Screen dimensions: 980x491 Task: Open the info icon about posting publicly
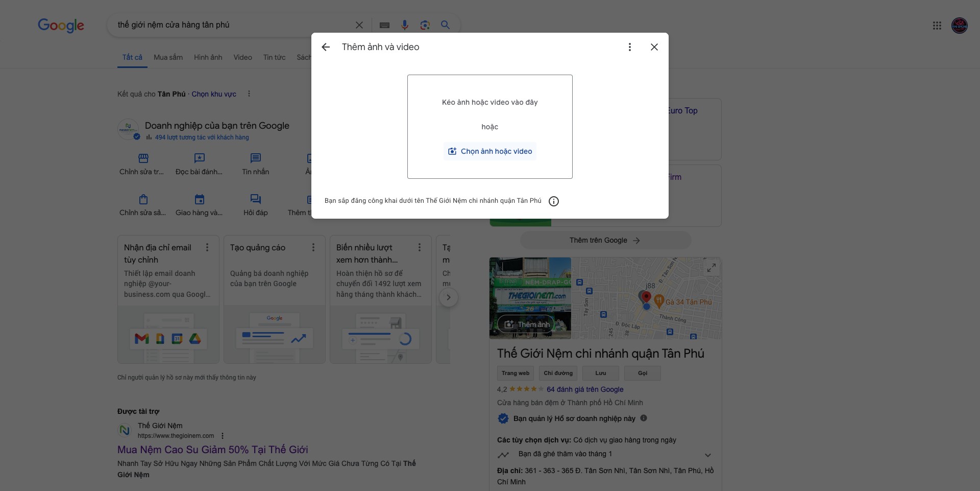[x=554, y=201]
